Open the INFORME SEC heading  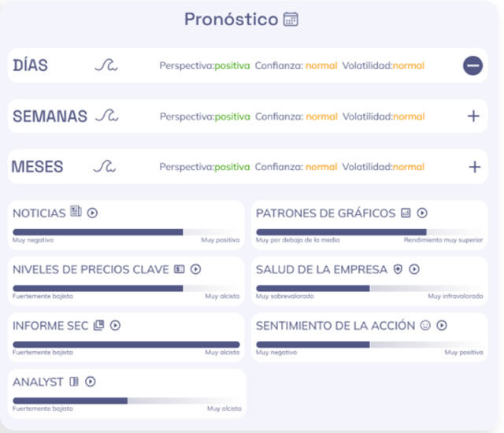50,326
